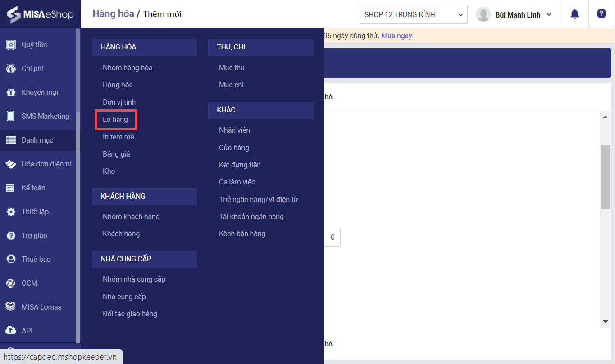Select Hàng hóa menu entry
The width and height of the screenshot is (615, 364).
pos(118,85)
